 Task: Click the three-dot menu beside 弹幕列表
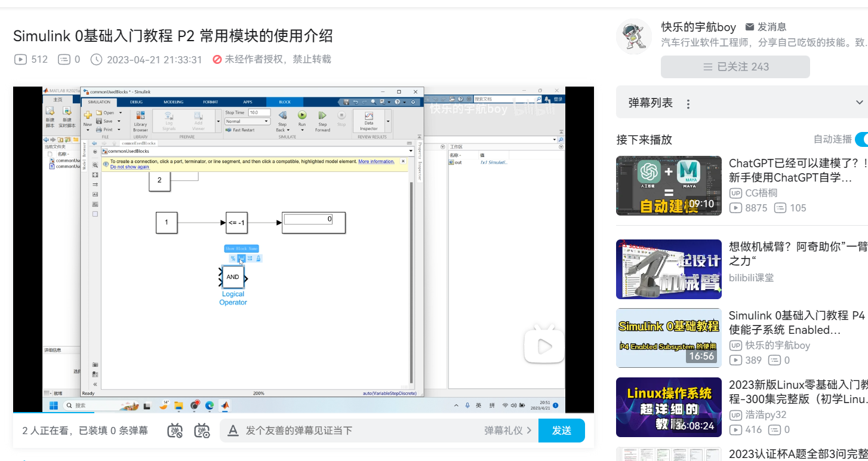(688, 104)
